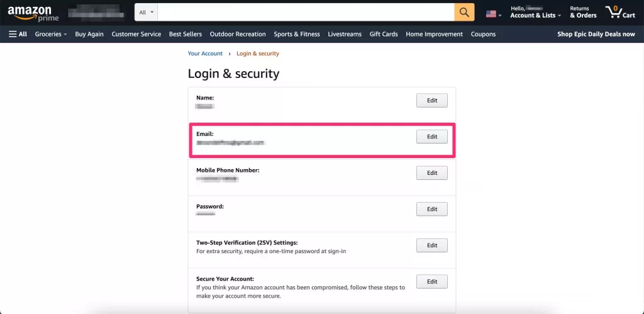
Task: Go to Customer Service in navigation
Action: pos(136,34)
